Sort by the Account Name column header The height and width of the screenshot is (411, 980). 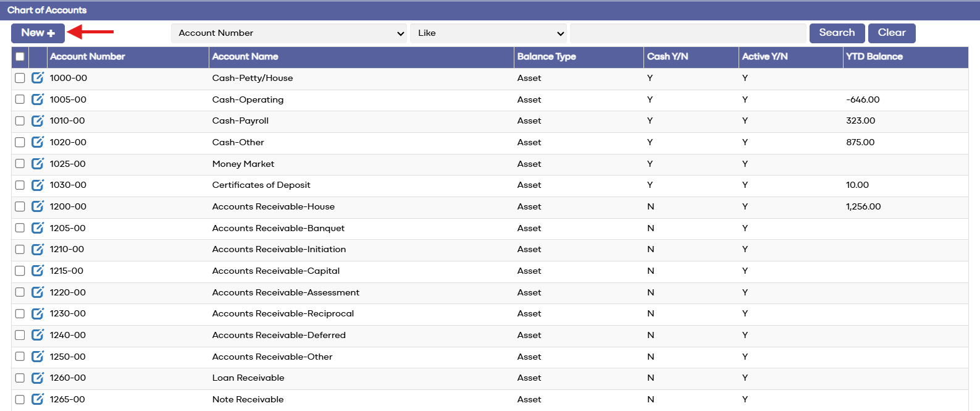click(245, 56)
